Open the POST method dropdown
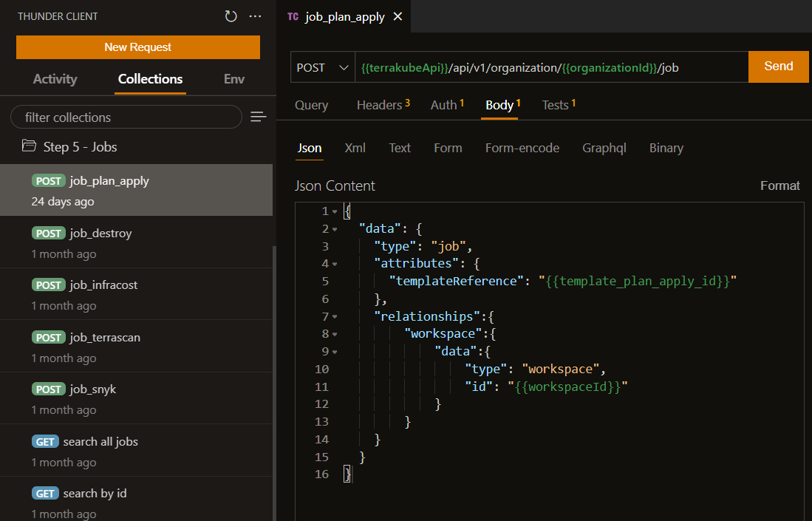This screenshot has width=812, height=521. 322,67
